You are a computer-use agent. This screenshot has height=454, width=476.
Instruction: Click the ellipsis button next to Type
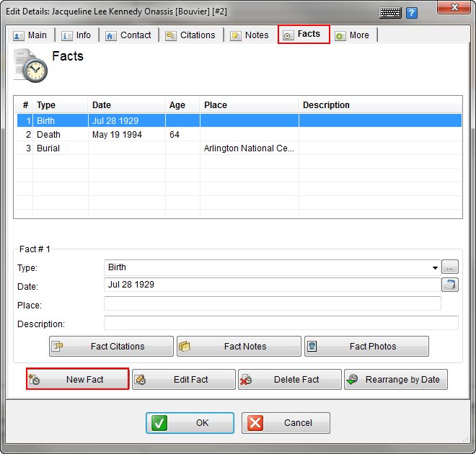click(449, 267)
